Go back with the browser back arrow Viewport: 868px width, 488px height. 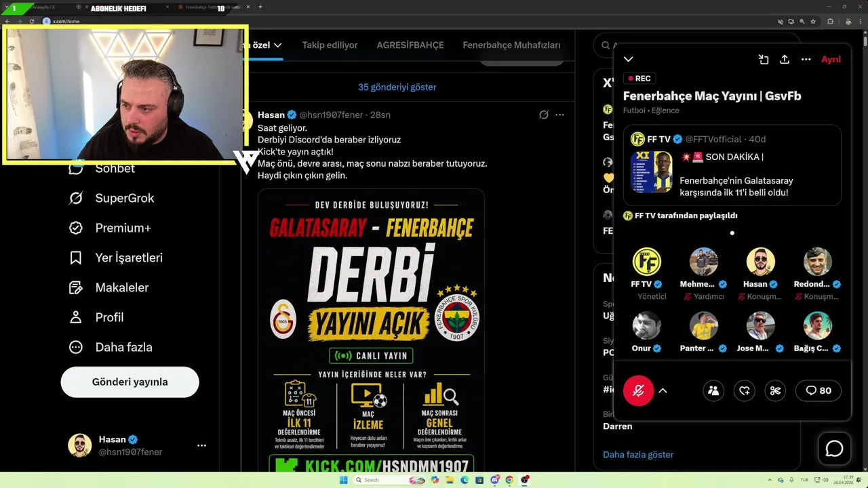[x=7, y=21]
